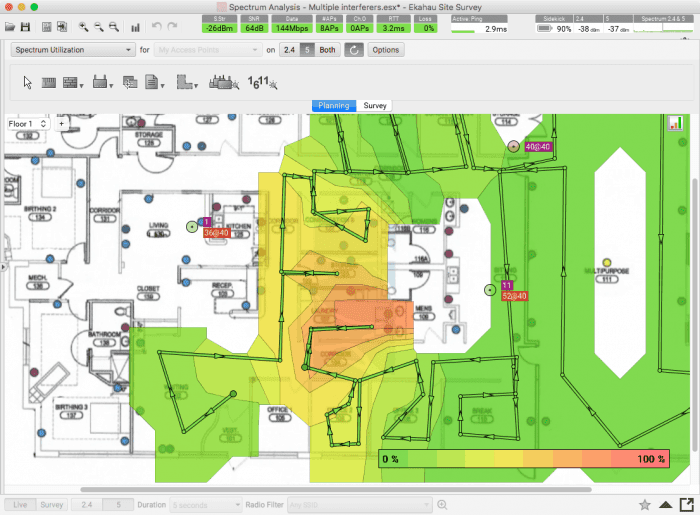Undo the last action
This screenshot has width=700, height=515.
pyautogui.click(x=156, y=26)
